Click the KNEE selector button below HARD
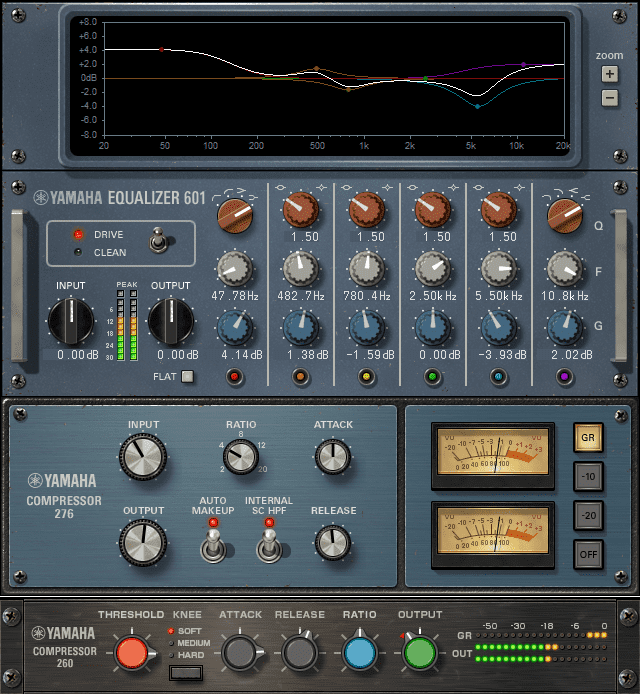Screen dimensions: 640x694 pos(186,673)
